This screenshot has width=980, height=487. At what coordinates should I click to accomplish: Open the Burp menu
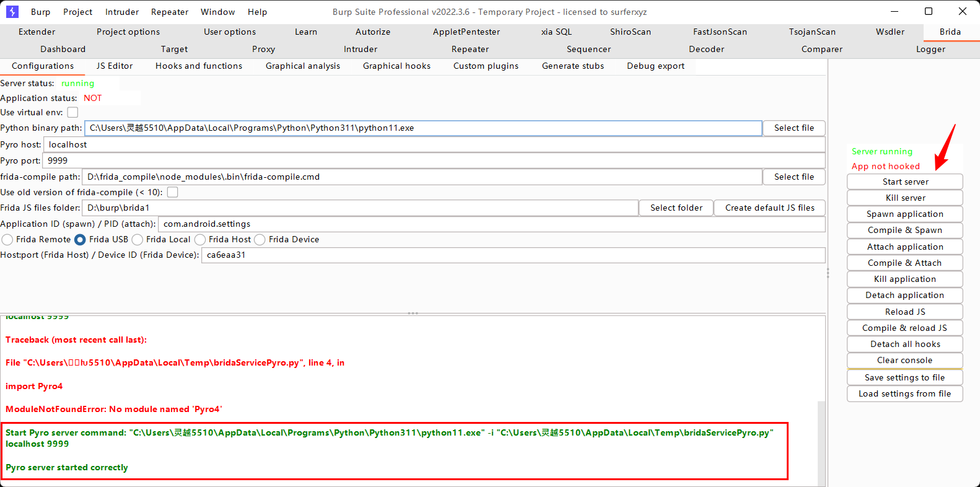coord(41,12)
